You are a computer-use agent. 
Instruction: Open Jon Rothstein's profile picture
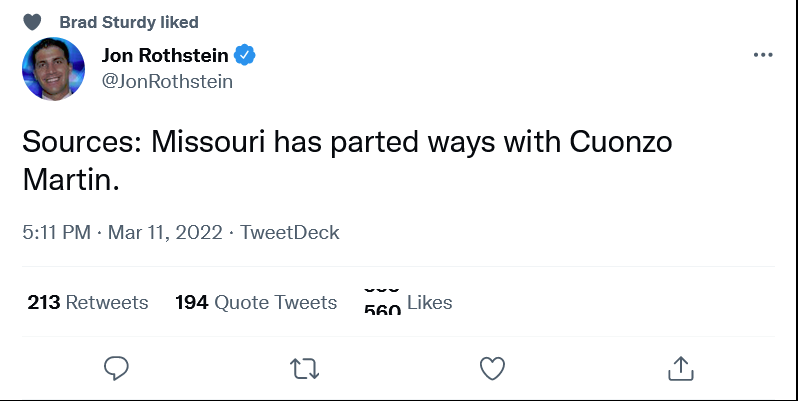point(53,69)
